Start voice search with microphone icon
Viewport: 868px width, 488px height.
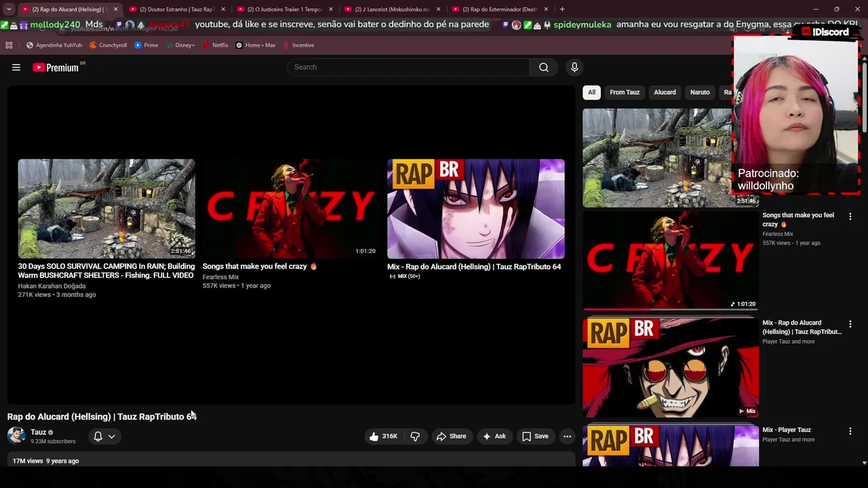(x=574, y=67)
